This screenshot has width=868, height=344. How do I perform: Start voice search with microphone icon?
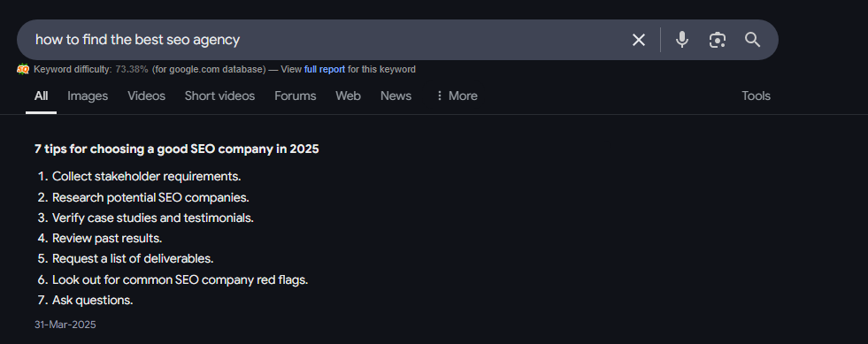[682, 40]
